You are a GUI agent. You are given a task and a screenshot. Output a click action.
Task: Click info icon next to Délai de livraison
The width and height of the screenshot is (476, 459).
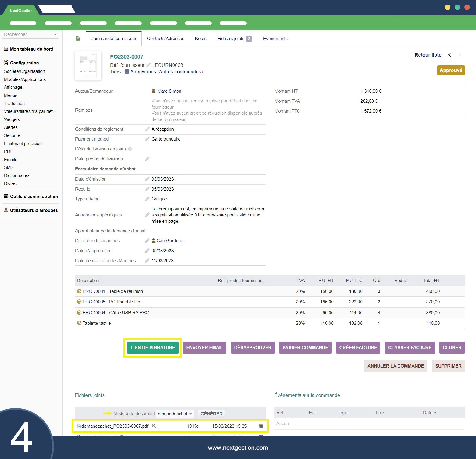tap(130, 149)
